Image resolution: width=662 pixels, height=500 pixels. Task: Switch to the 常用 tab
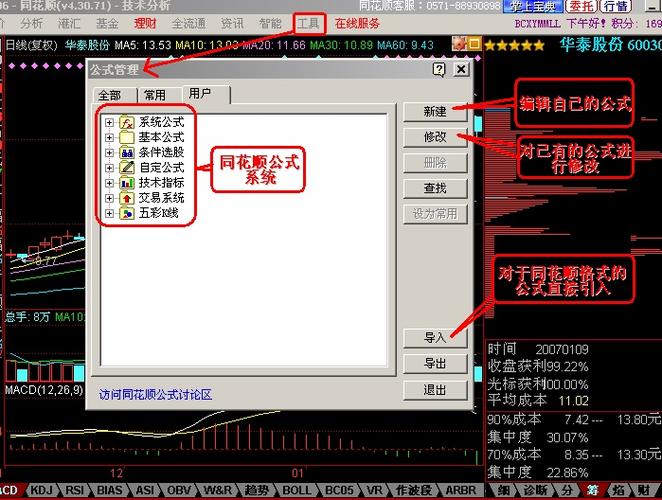point(160,95)
